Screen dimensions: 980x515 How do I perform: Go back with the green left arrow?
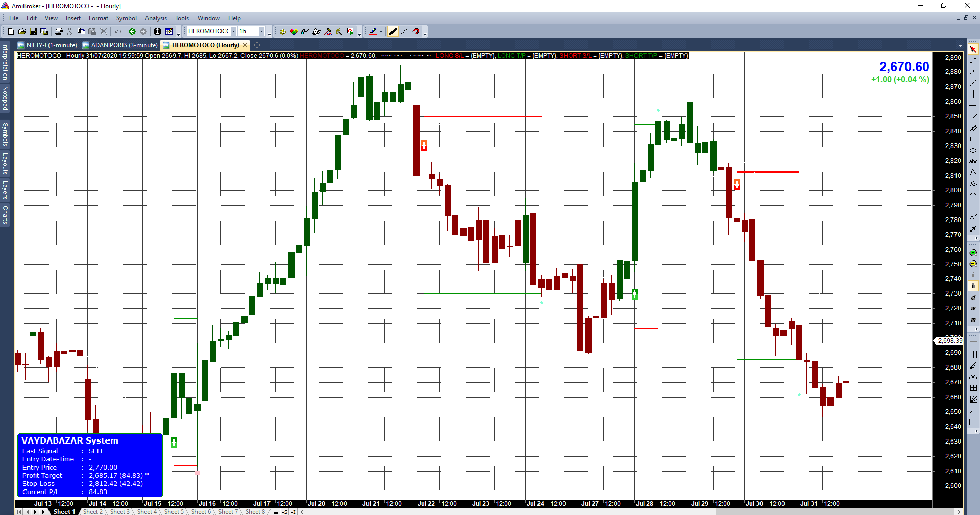(132, 32)
